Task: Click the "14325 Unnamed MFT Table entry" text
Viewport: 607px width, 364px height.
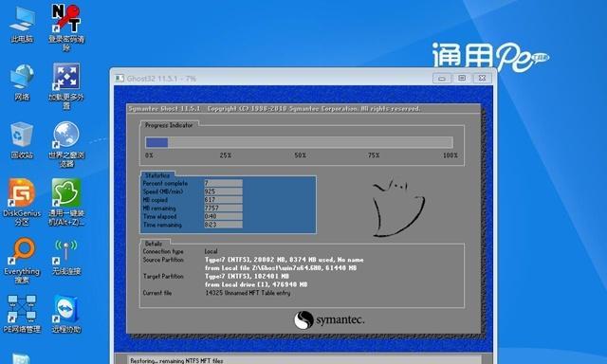Action: (248, 293)
